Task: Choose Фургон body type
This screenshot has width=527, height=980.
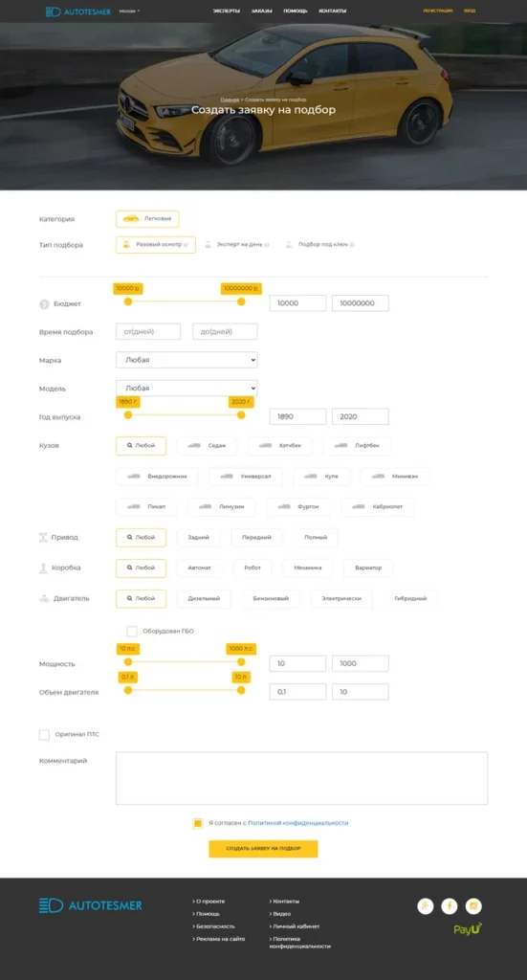Action: click(x=297, y=507)
